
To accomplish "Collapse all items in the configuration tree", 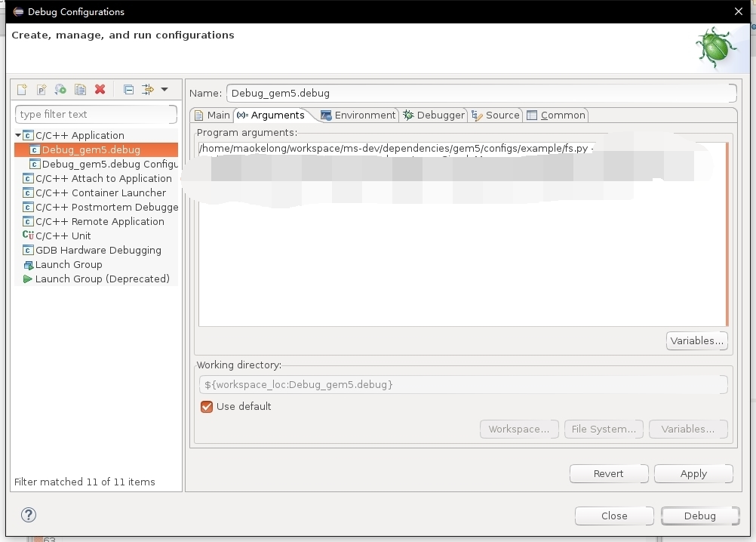I will coord(128,89).
